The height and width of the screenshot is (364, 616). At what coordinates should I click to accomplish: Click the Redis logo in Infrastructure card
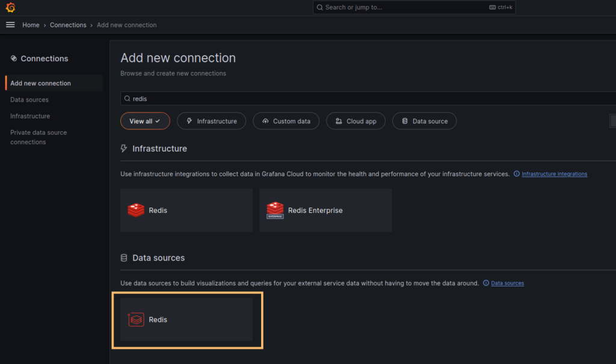[136, 211]
